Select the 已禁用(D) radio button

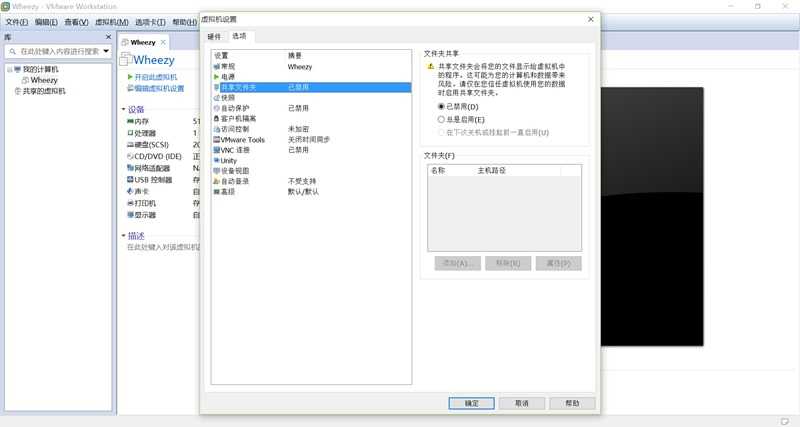441,107
